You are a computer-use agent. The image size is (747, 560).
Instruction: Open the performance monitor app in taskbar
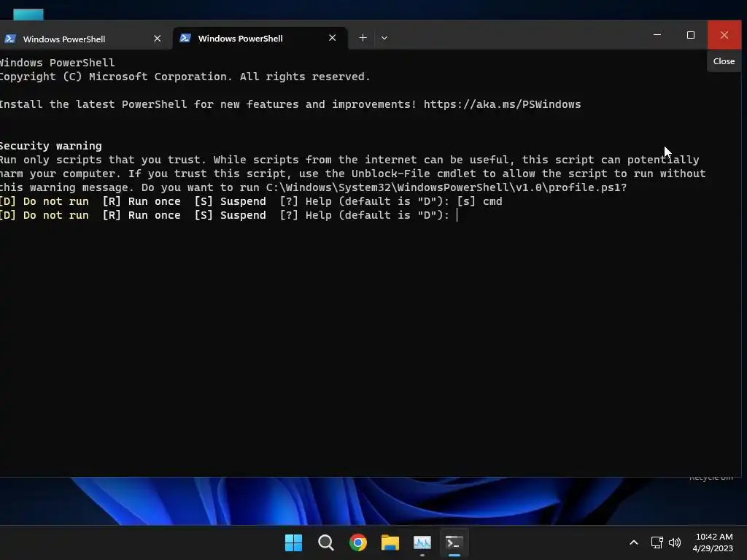coord(422,542)
